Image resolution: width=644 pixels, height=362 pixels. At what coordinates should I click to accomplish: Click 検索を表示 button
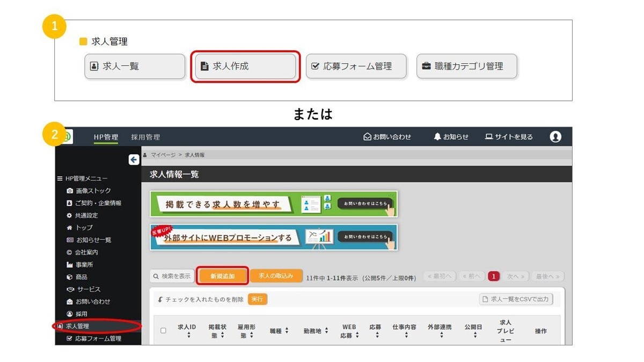(x=172, y=276)
